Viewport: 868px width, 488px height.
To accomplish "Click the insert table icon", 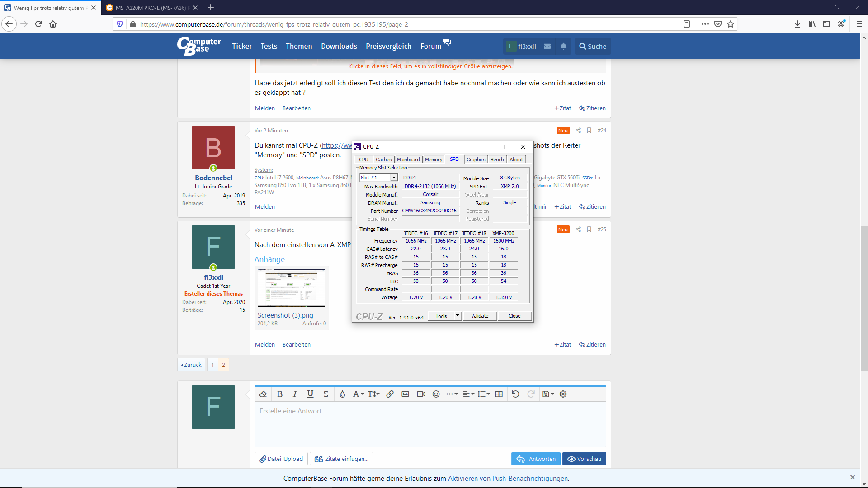I will (x=499, y=394).
